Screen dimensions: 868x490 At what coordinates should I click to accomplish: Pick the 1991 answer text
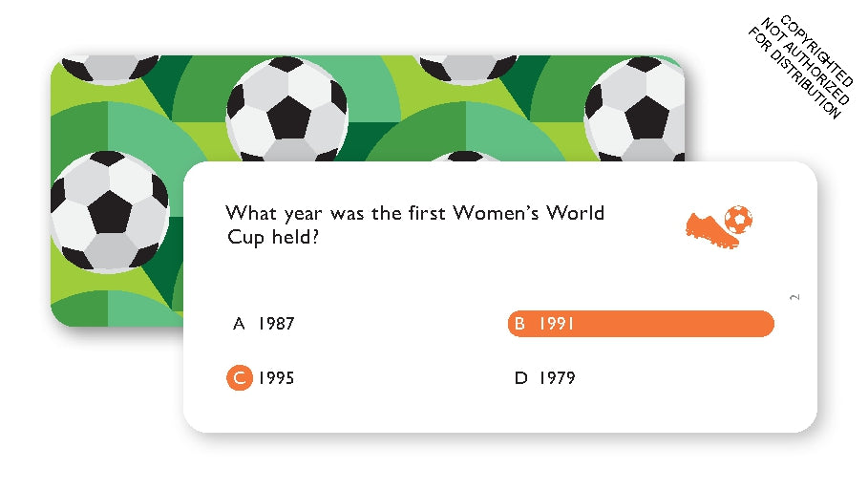556,324
